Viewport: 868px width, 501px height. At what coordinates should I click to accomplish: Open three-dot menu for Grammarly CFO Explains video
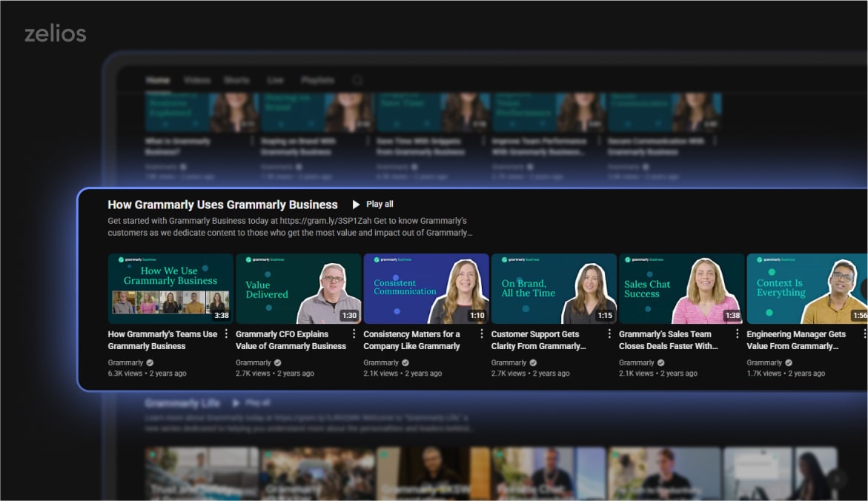354,334
